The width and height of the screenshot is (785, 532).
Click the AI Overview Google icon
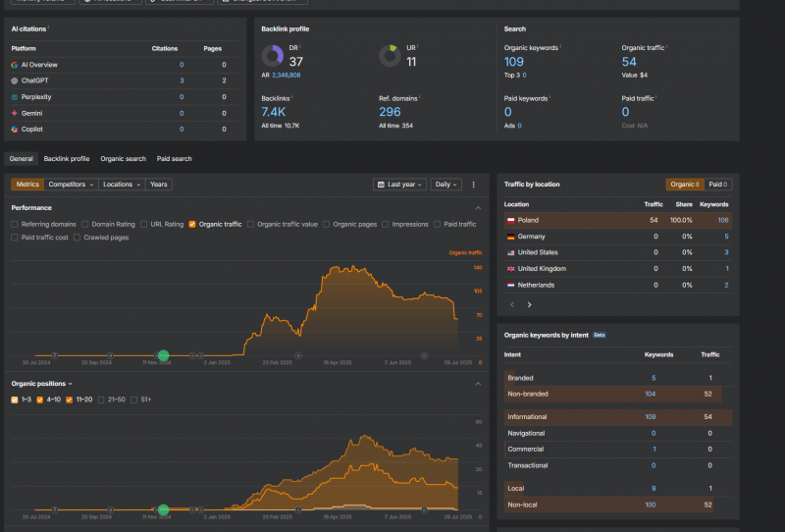click(x=14, y=65)
